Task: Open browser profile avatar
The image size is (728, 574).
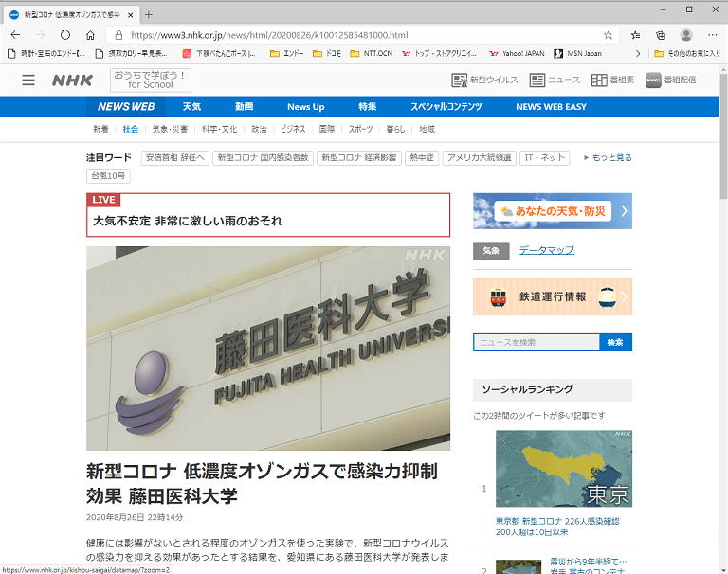Action: [686, 35]
